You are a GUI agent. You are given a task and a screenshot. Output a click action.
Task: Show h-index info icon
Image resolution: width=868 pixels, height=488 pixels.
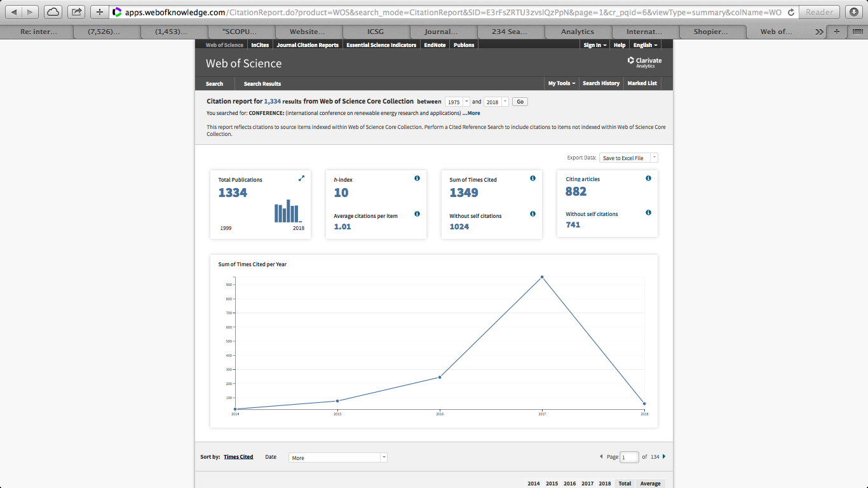click(x=417, y=179)
